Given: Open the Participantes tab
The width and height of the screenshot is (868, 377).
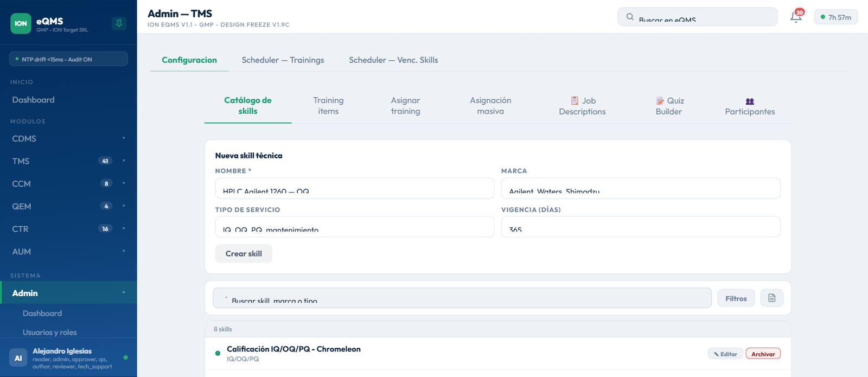Looking at the screenshot, I should [750, 106].
